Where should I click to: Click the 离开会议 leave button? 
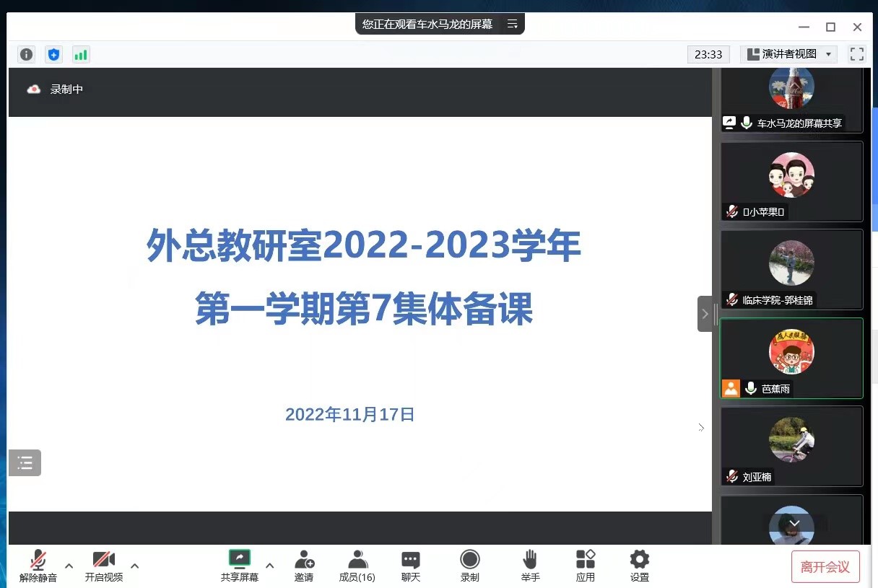click(x=825, y=566)
